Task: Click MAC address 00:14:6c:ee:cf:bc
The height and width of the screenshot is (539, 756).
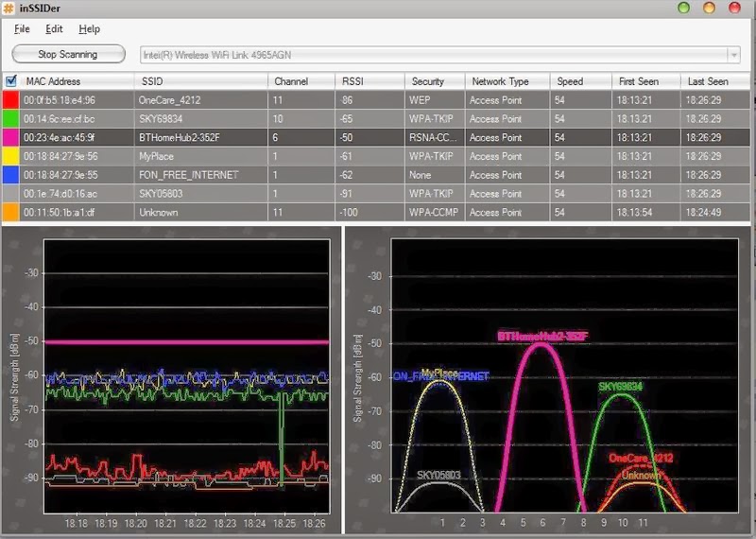Action: point(60,119)
